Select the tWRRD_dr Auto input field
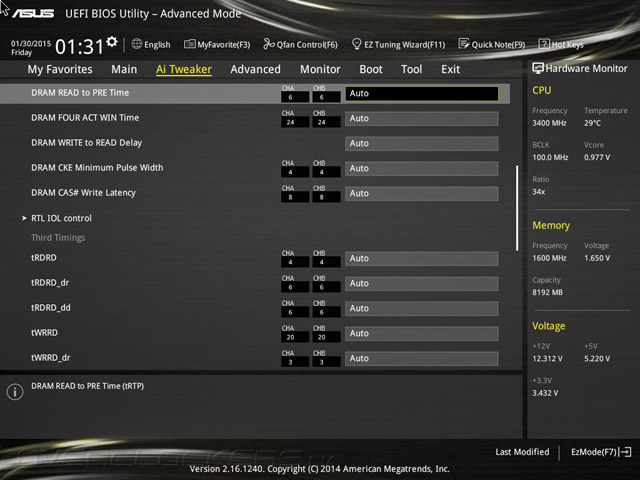 click(x=422, y=358)
